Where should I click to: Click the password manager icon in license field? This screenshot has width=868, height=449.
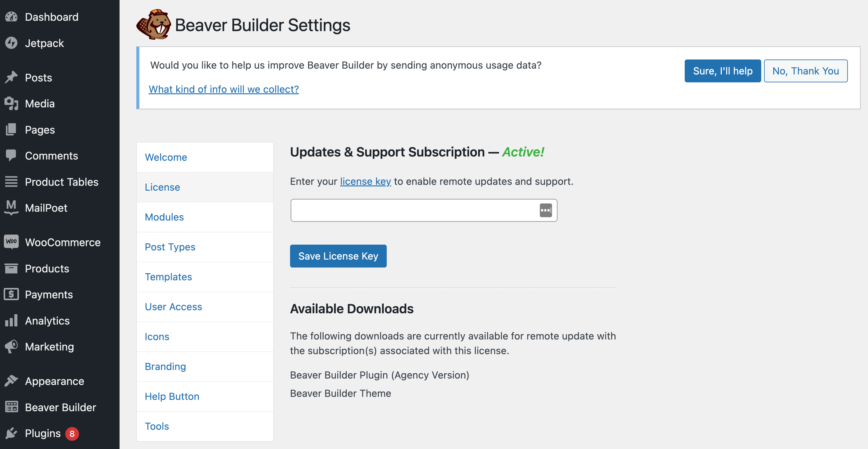pyautogui.click(x=545, y=210)
